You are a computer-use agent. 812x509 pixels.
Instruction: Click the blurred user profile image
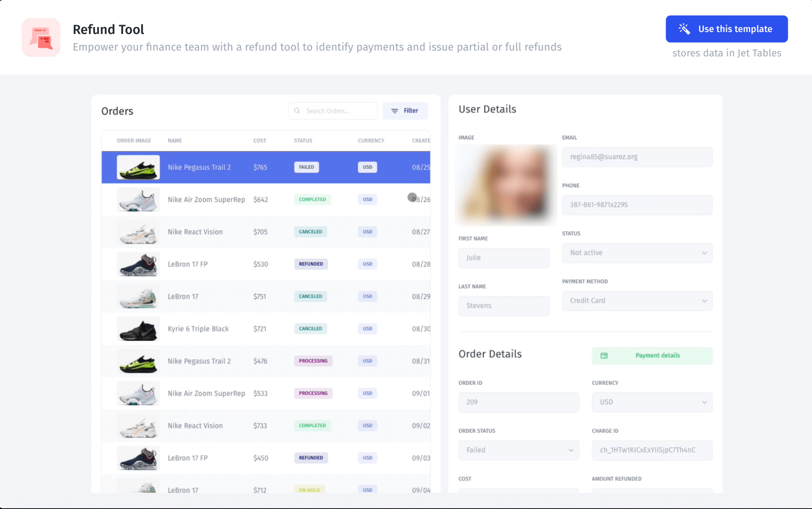click(506, 184)
